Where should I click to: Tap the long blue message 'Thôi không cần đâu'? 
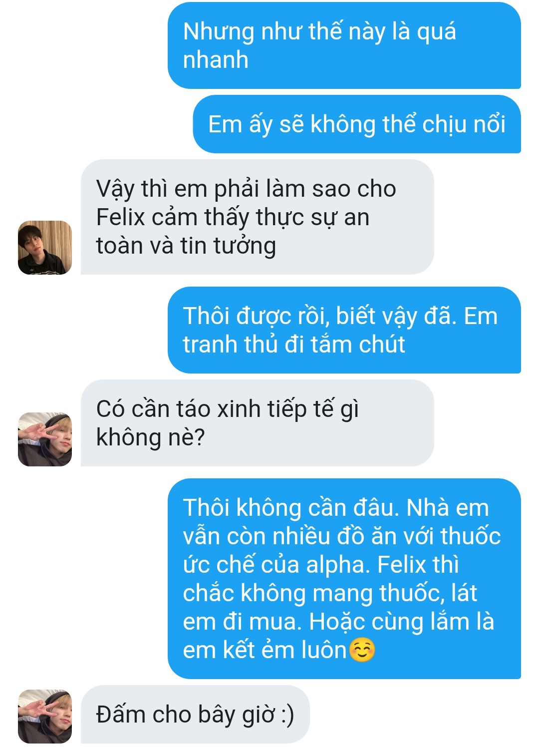point(344,579)
